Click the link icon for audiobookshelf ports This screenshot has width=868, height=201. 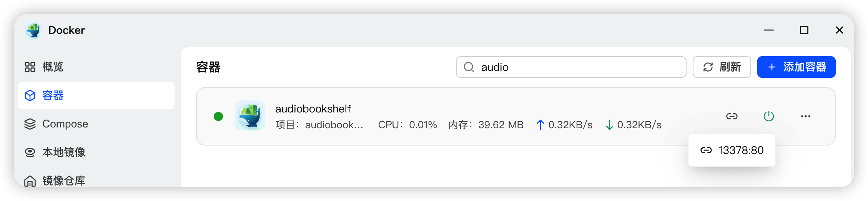[732, 116]
